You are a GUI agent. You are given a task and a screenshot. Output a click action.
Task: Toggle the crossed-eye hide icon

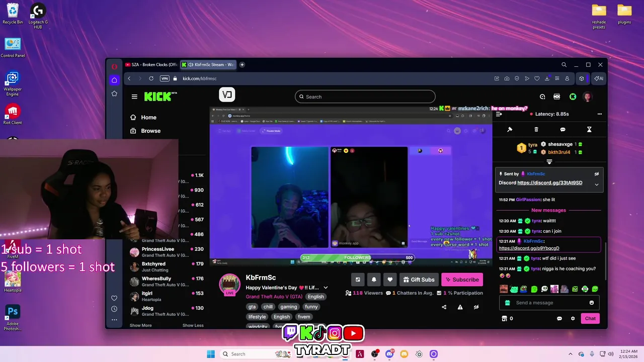(x=476, y=307)
